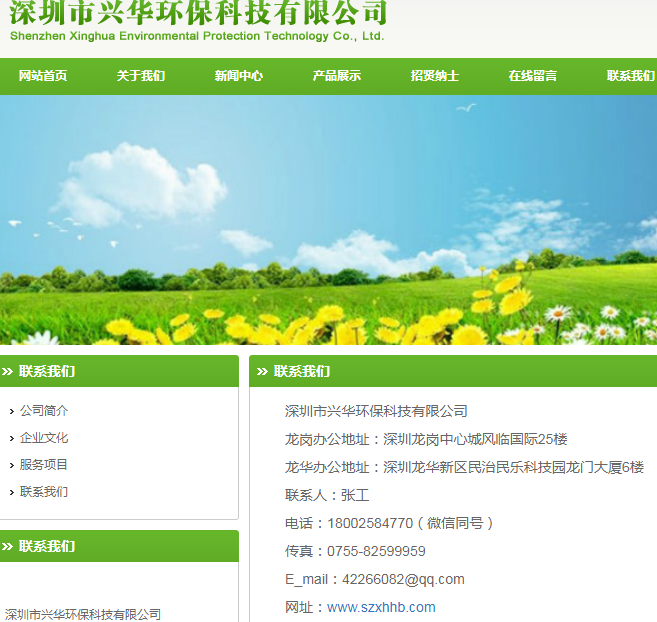657x622 pixels.
Task: Open the 新闻中心 navigation item
Action: tap(239, 76)
